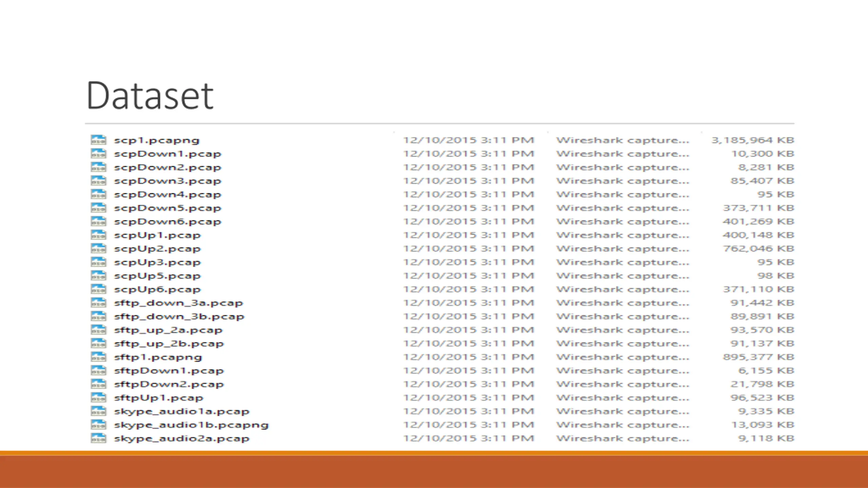Click the capture icon of sftp_up_2b.pcap

coord(98,343)
